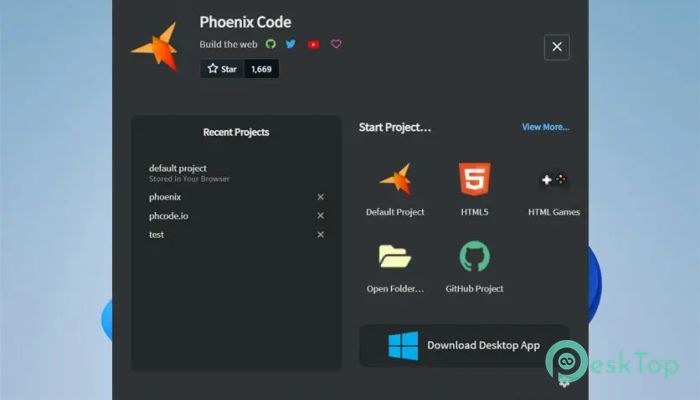Click the Phoenix Code title text

pyautogui.click(x=245, y=22)
